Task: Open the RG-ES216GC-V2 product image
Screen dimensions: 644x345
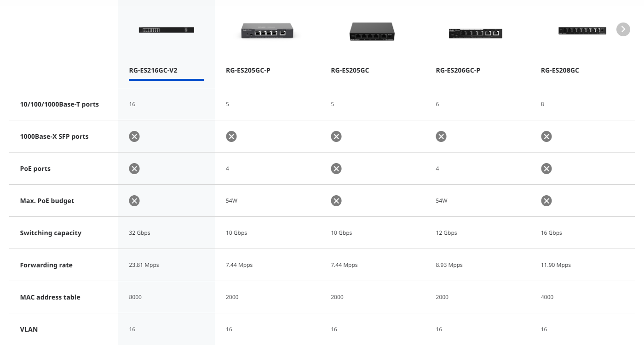Action: (167, 30)
